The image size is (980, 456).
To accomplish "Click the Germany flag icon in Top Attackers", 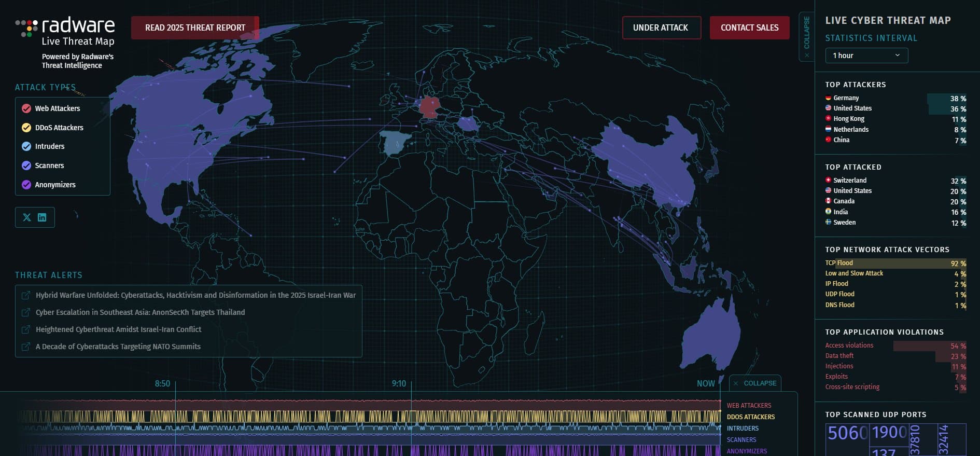I will tap(829, 98).
